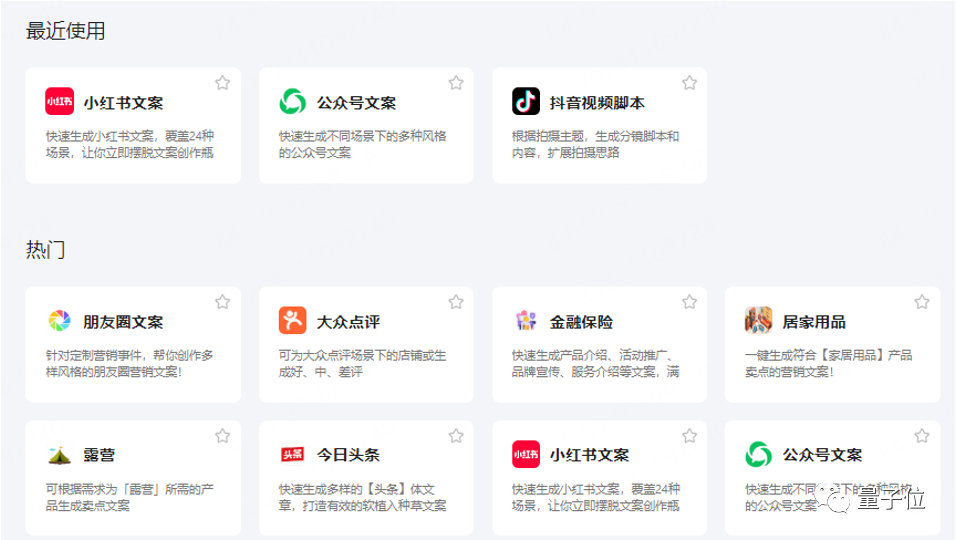Open the 朋友圈文案 title link
The height and width of the screenshot is (540, 956).
123,322
